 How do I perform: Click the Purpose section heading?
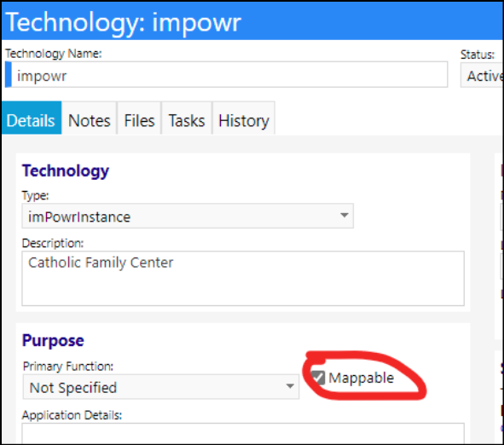pyautogui.click(x=53, y=341)
